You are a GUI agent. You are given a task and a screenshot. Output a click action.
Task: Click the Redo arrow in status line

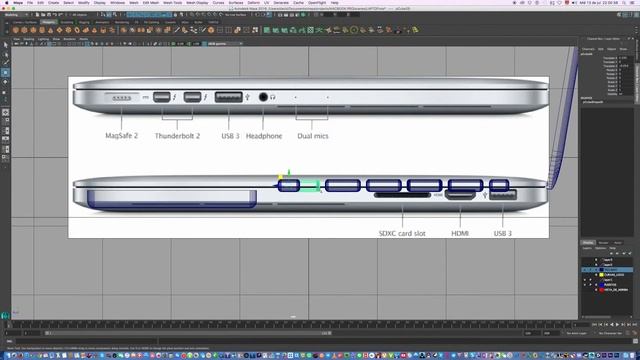(x=60, y=15)
